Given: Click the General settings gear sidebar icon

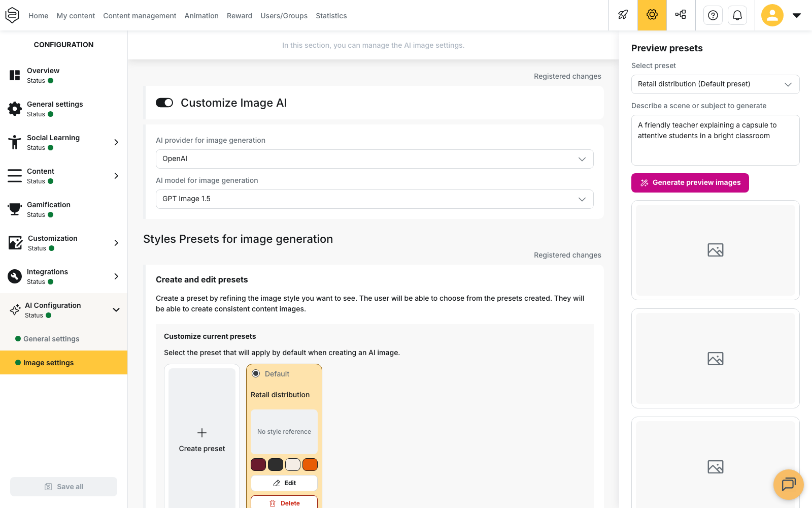Looking at the screenshot, I should [15, 109].
